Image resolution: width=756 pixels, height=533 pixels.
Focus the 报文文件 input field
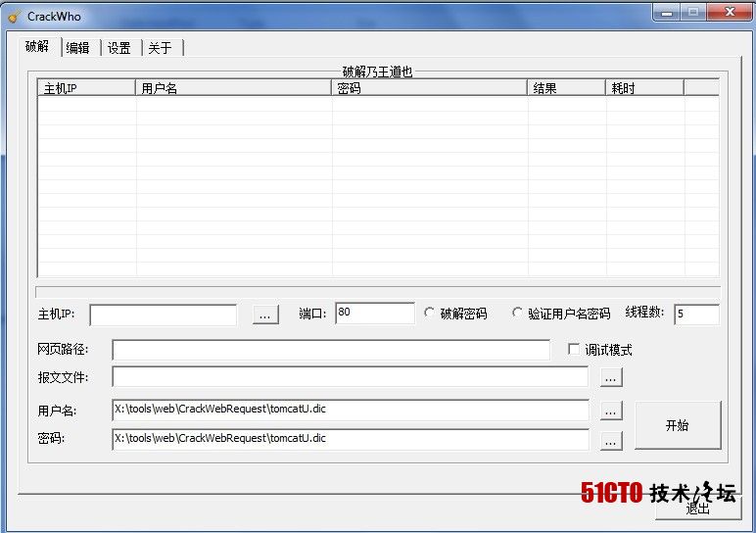click(350, 376)
